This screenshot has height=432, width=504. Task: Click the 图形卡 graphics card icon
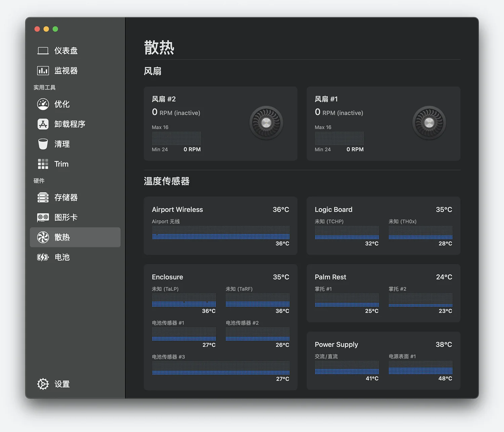click(43, 218)
